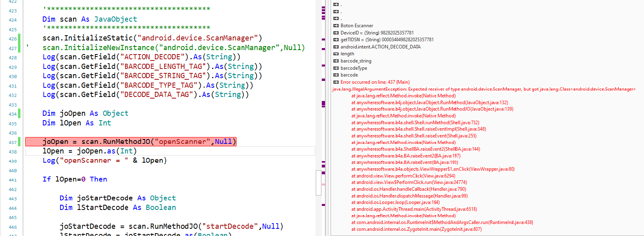644x236 pixels.
Task: Place cursor in Dim scan As JavaObject line
Action: [x=90, y=19]
